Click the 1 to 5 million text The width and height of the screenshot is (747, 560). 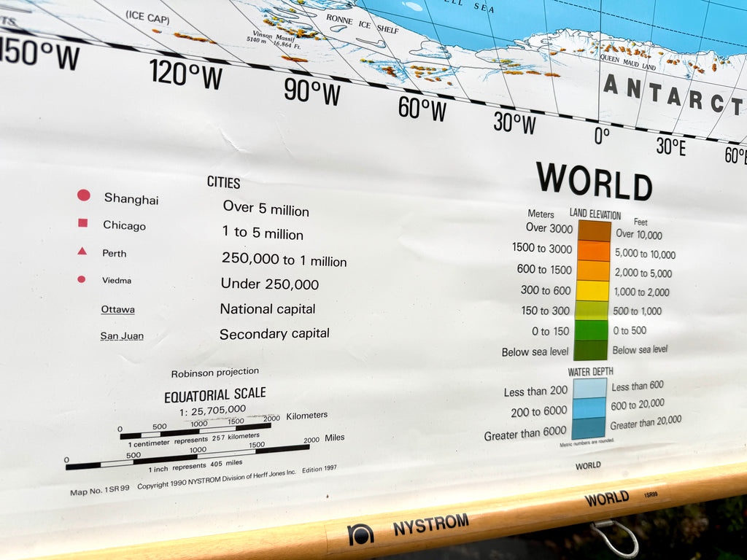pos(263,233)
